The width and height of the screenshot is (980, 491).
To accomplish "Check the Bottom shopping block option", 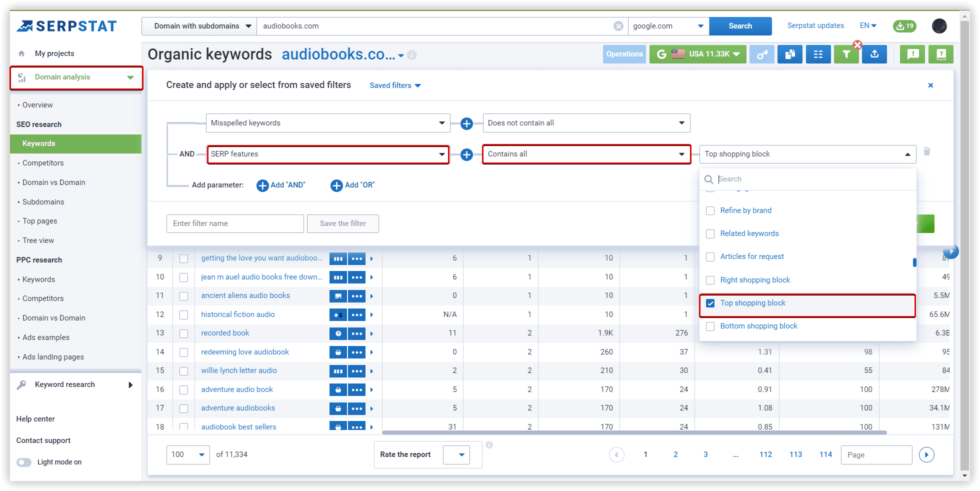I will coord(710,326).
